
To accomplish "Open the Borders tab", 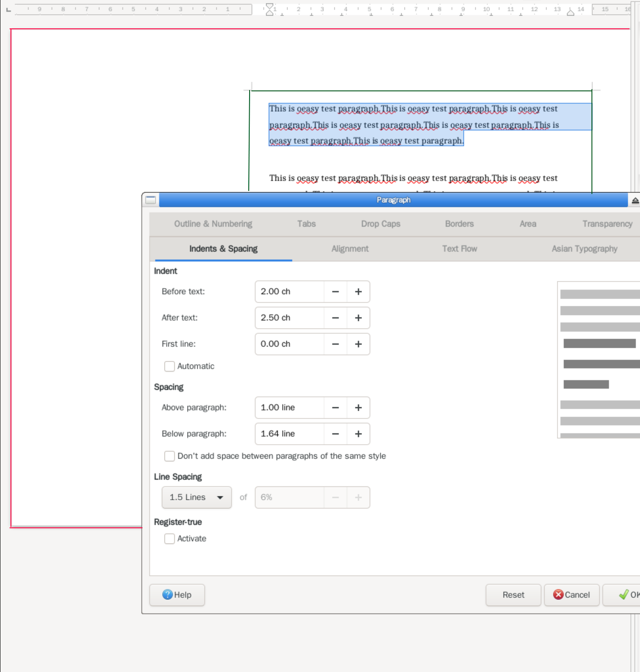I will tap(459, 224).
